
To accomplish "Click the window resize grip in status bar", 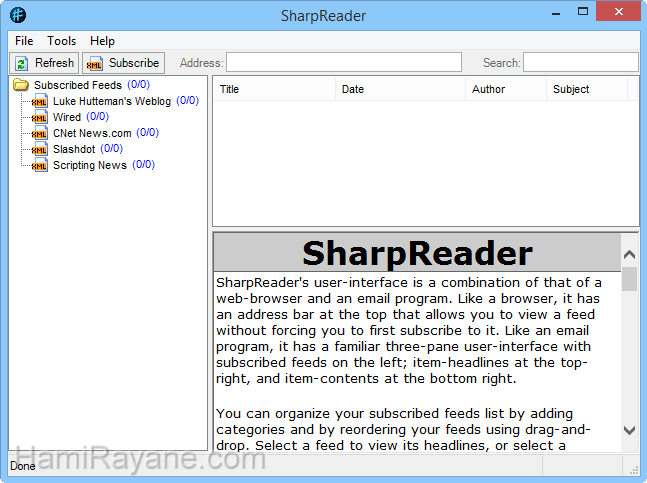I will 633,469.
